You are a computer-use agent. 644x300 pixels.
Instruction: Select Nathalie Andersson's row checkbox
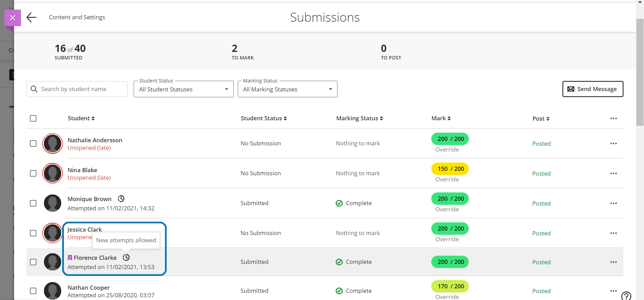coord(33,143)
